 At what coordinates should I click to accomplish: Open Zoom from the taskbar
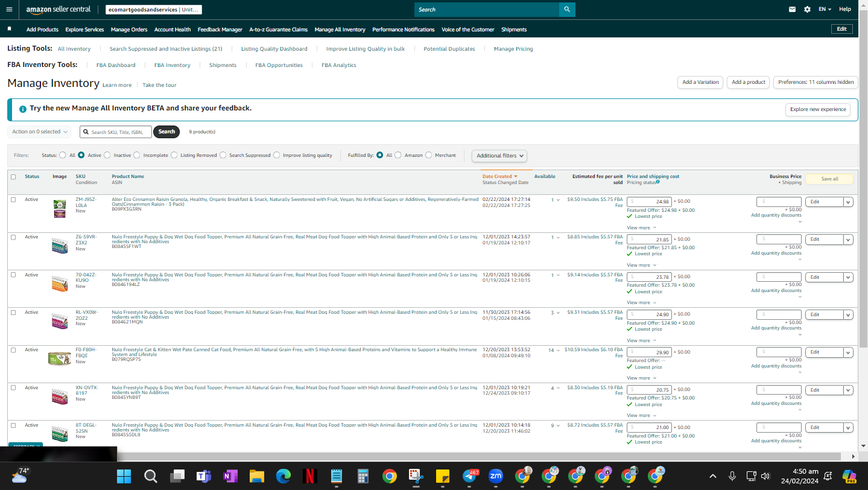(496, 476)
